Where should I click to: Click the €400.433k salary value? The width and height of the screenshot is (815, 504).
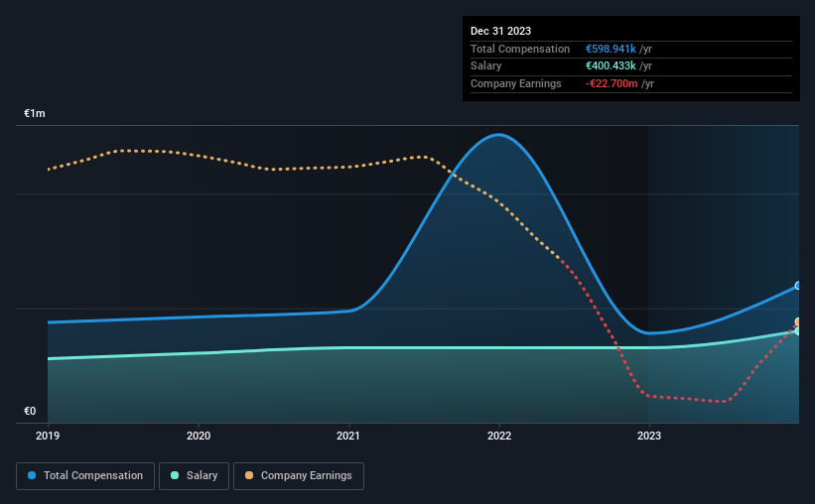[611, 66]
